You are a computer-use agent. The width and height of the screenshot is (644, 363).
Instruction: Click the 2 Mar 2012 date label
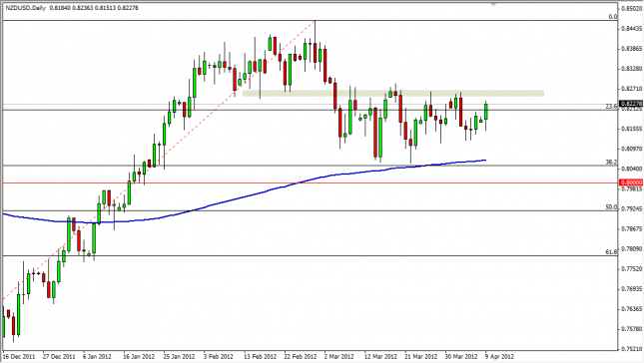point(338,357)
